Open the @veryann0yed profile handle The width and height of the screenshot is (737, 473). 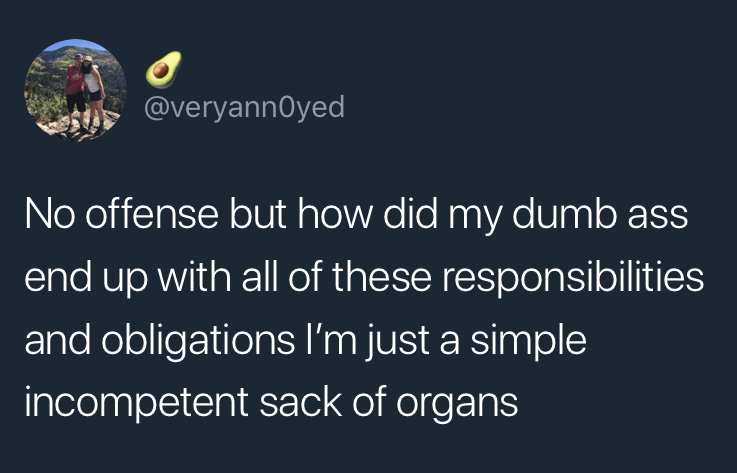tap(245, 106)
